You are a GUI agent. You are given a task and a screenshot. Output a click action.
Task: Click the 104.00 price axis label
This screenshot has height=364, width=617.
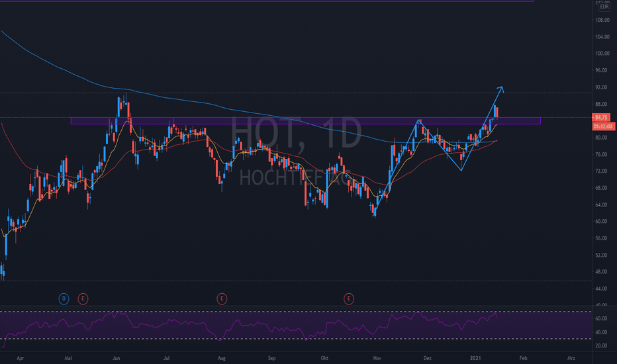click(602, 37)
